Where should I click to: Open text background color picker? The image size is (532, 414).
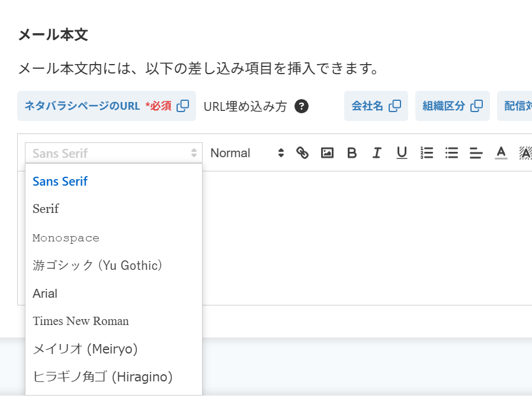click(525, 153)
